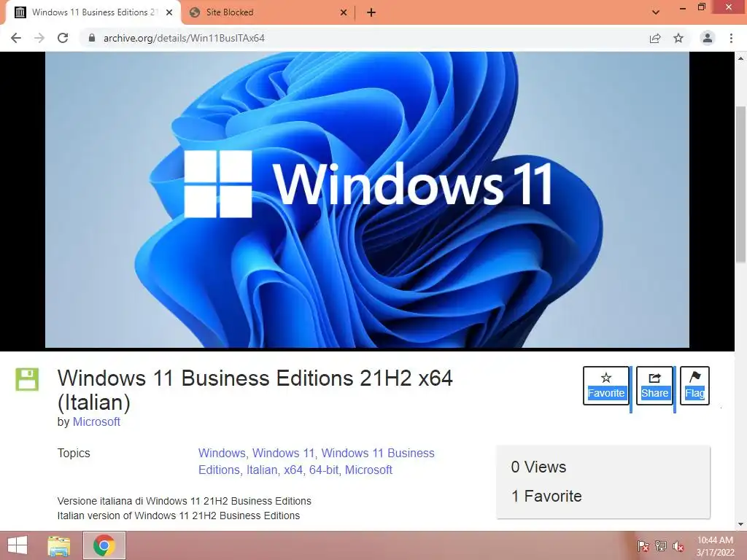
Task: Click the muted volume tray icon
Action: 678,546
